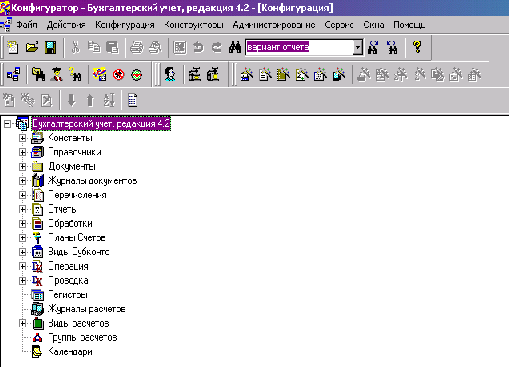Open the Файл menu

click(x=27, y=25)
